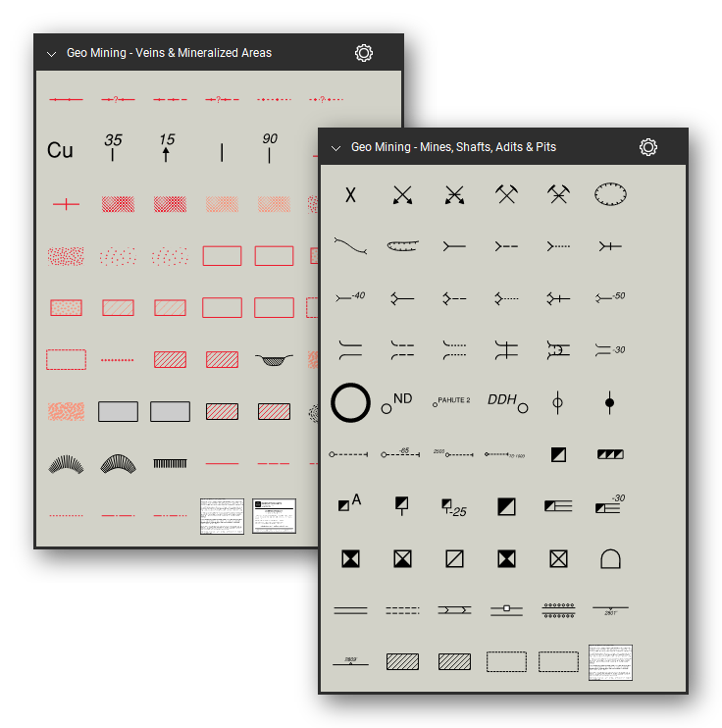The width and height of the screenshot is (722, 728).
Task: Select the shaft symbol labeled A
Action: [349, 503]
